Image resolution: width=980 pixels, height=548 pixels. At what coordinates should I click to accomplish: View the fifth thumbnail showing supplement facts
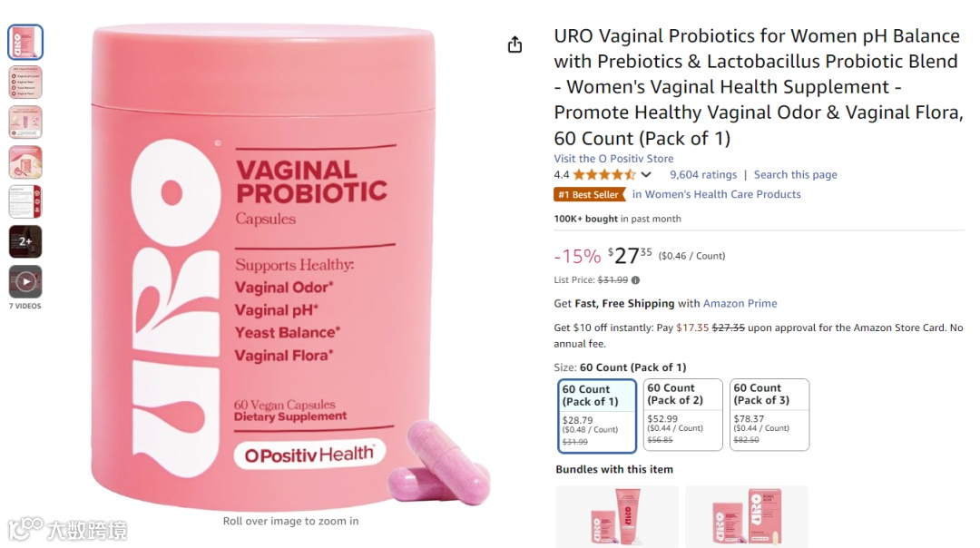25,201
